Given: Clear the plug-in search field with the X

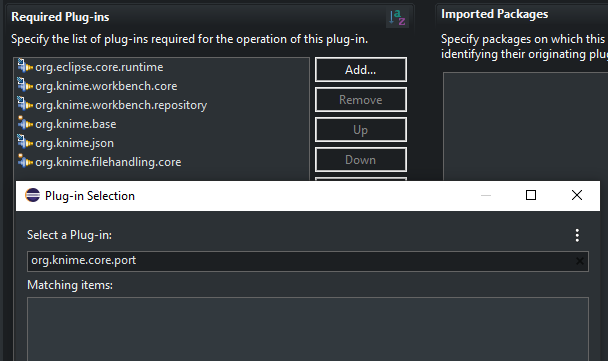Looking at the screenshot, I should [580, 261].
